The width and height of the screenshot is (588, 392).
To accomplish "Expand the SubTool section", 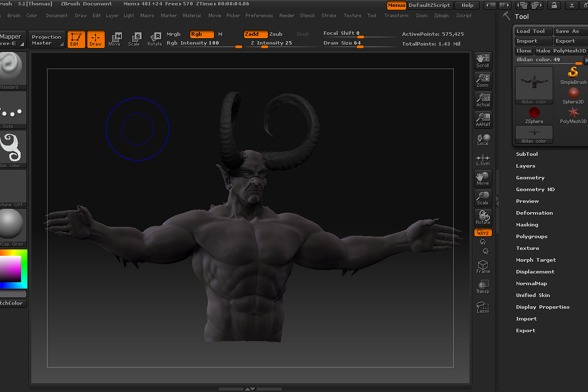I will (527, 154).
